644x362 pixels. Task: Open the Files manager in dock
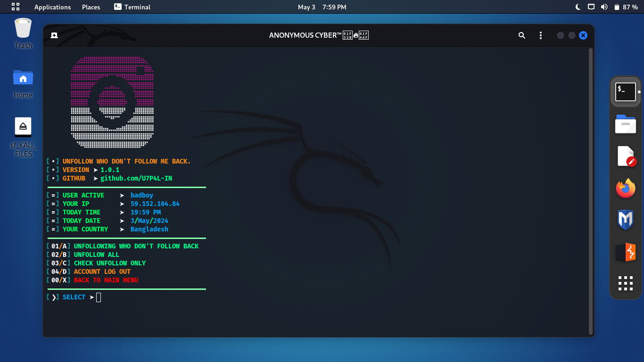626,124
